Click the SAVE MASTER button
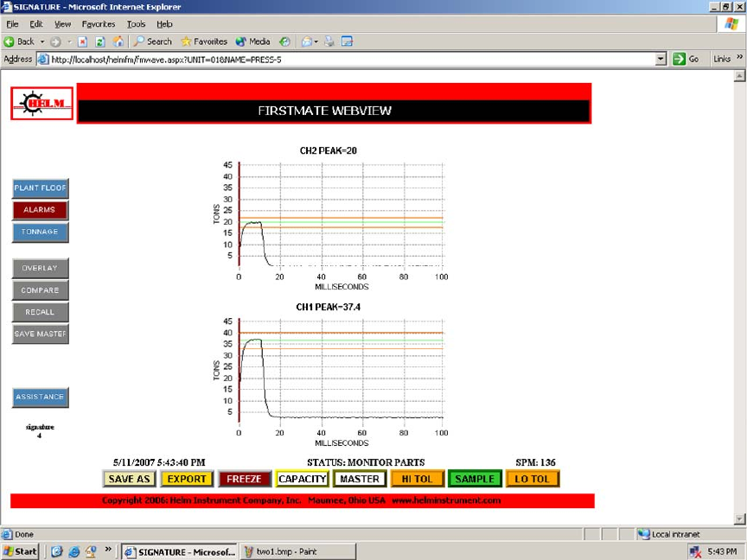 click(x=40, y=334)
